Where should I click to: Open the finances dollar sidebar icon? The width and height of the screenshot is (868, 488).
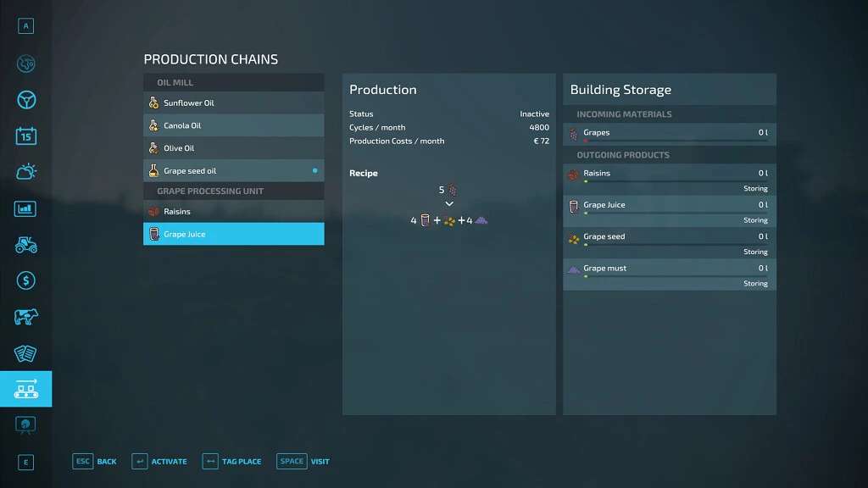(x=25, y=280)
